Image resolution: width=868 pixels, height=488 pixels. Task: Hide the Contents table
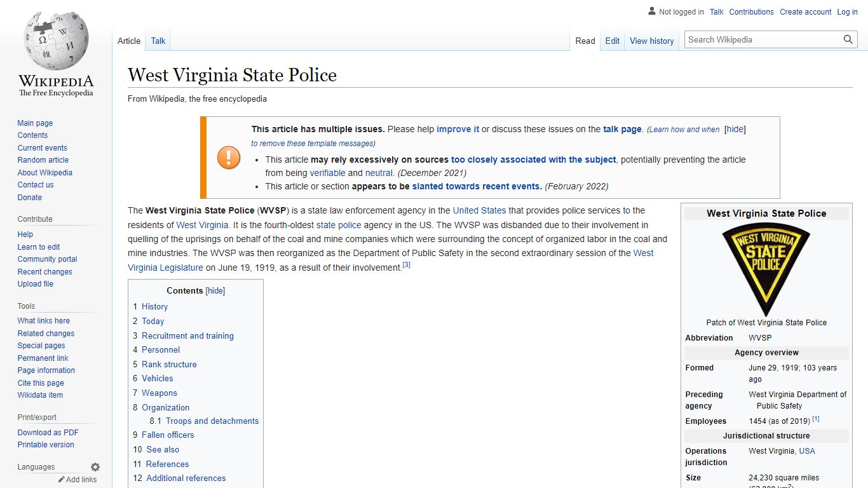(x=215, y=290)
